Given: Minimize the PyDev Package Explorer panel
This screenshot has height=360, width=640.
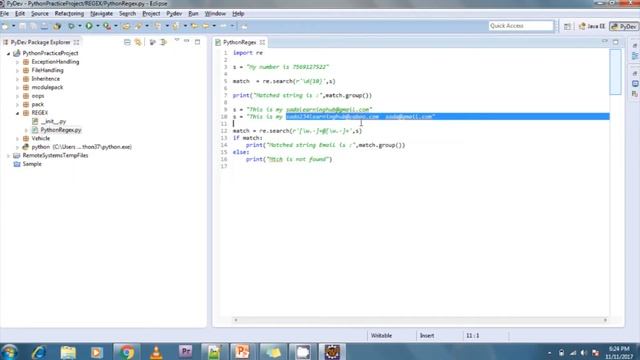Looking at the screenshot, I should pos(187,41).
